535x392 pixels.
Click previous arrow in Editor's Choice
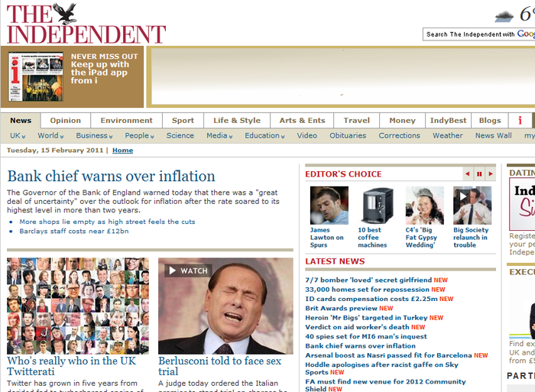click(468, 174)
